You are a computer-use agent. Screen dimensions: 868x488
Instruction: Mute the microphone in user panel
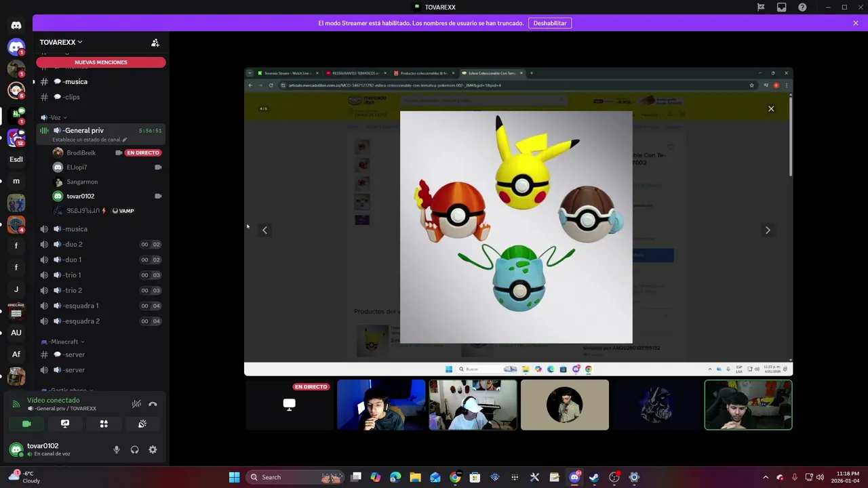pos(116,449)
